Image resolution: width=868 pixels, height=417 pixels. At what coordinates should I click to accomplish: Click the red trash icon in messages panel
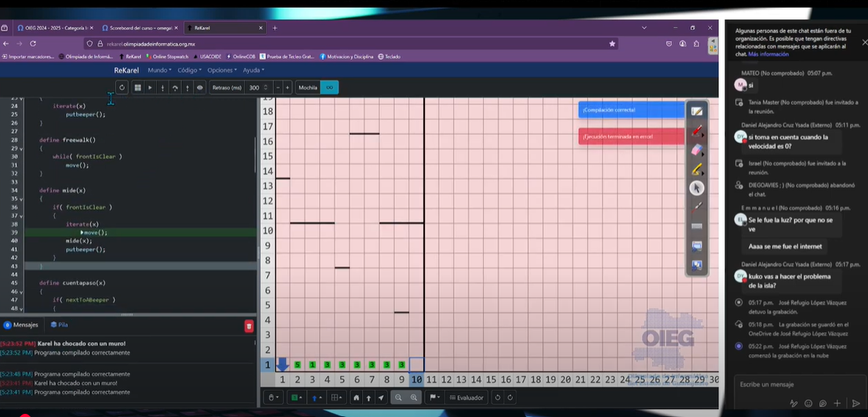coord(249,325)
